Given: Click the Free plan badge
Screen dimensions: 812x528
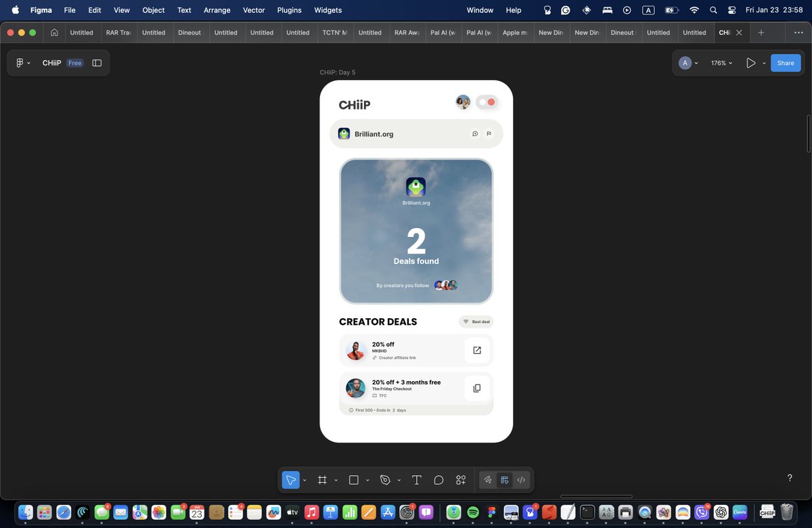Looking at the screenshot, I should [74, 63].
